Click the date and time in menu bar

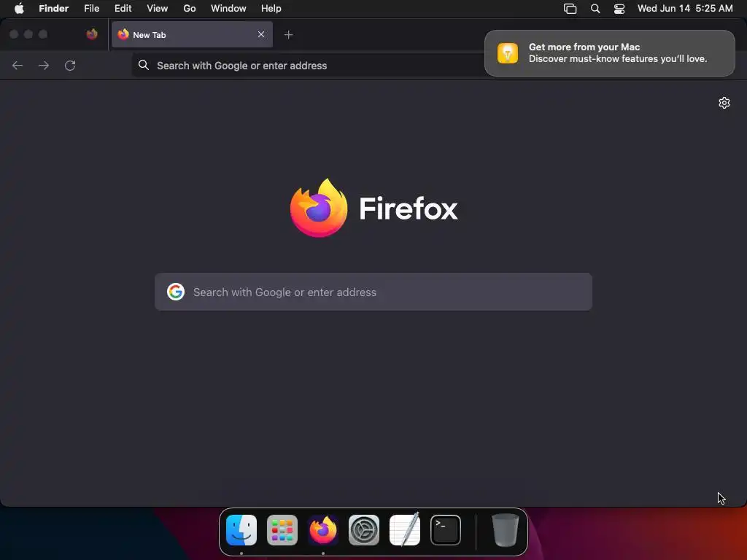pyautogui.click(x=685, y=8)
